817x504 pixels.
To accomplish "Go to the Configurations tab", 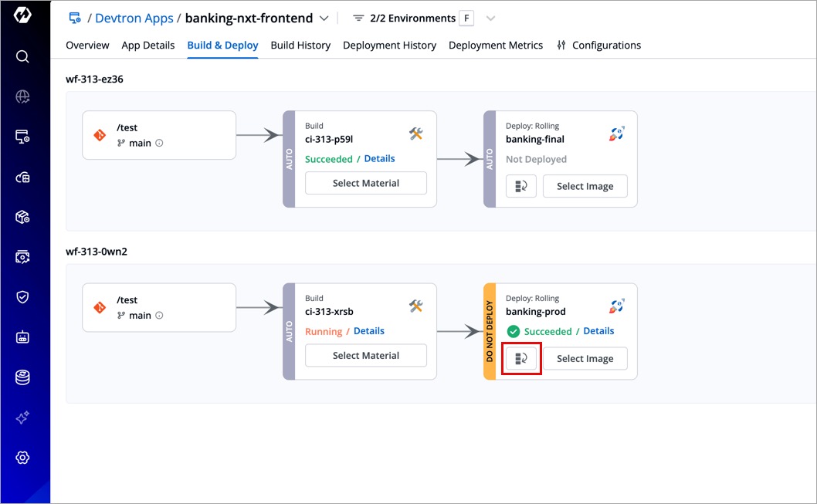I will pos(598,46).
